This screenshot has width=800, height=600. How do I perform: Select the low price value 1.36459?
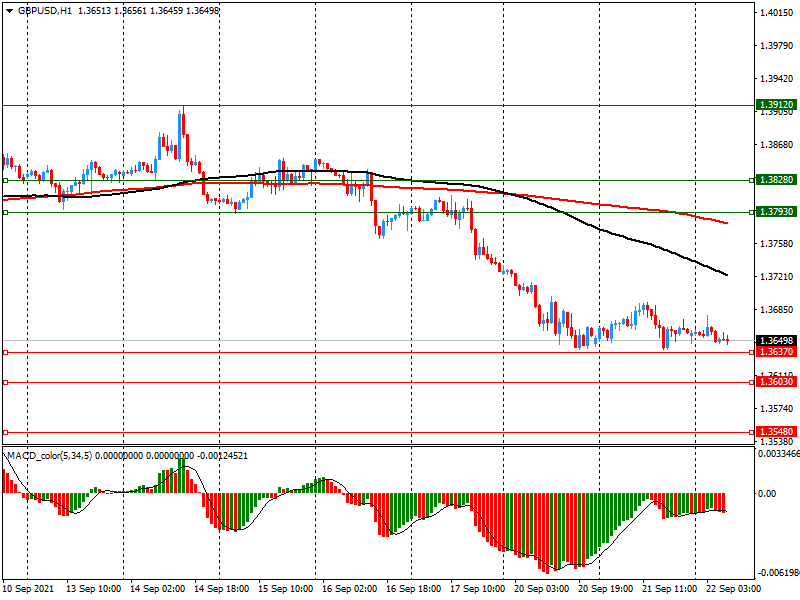[x=166, y=11]
